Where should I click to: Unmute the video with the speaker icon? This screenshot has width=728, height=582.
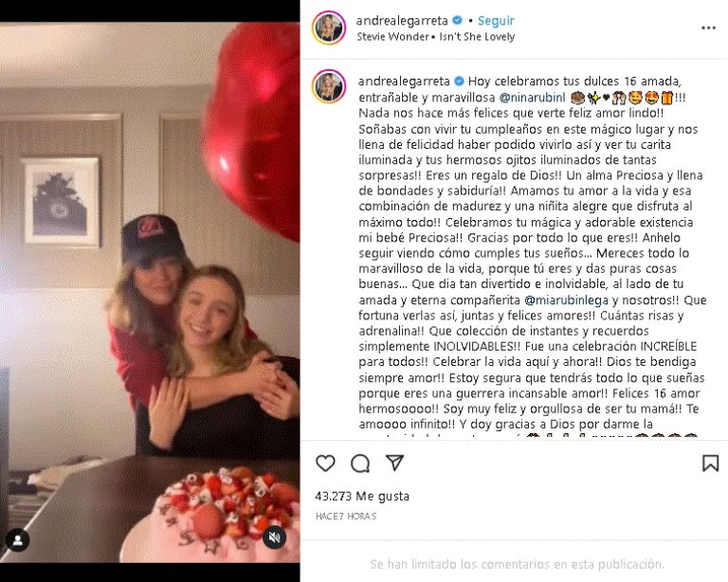coord(274,537)
